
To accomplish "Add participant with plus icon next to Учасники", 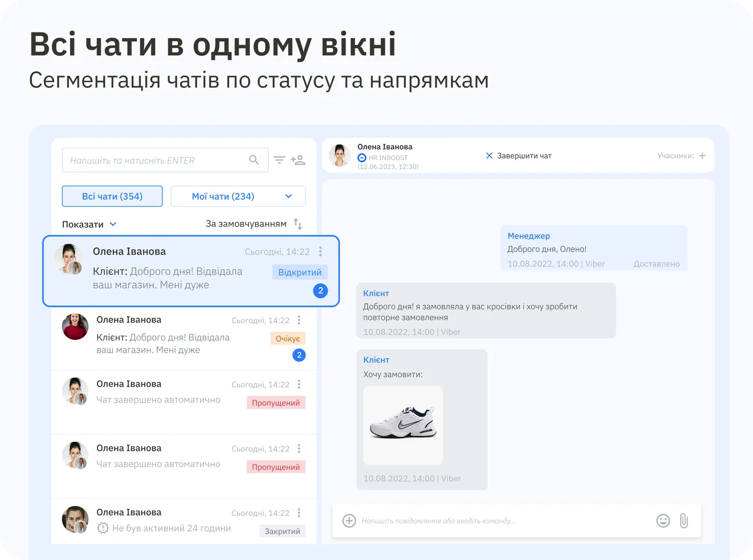I will pyautogui.click(x=702, y=156).
